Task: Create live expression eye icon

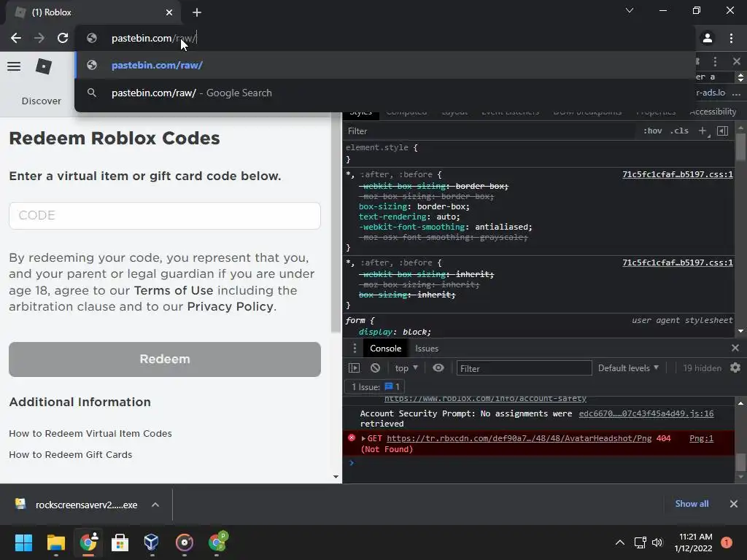Action: (438, 368)
